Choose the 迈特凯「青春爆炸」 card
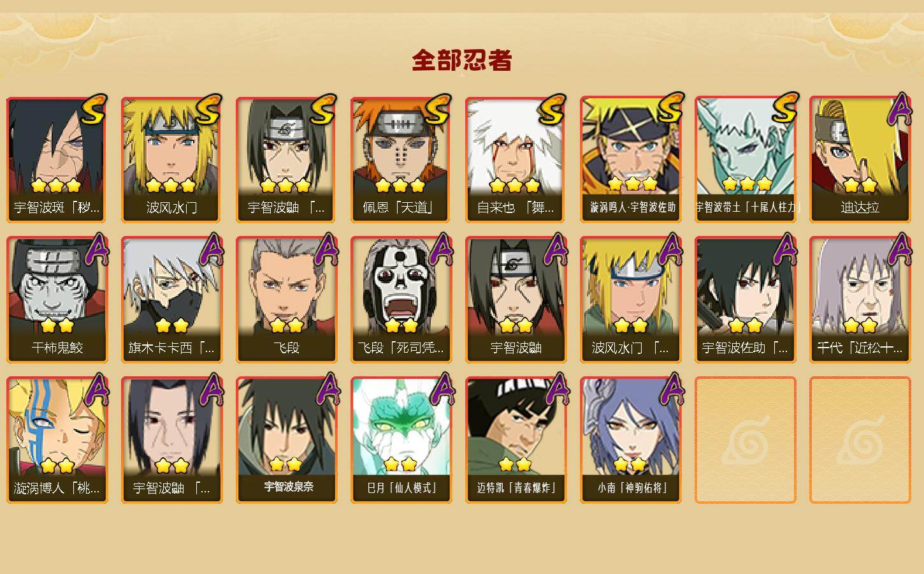 click(516, 440)
